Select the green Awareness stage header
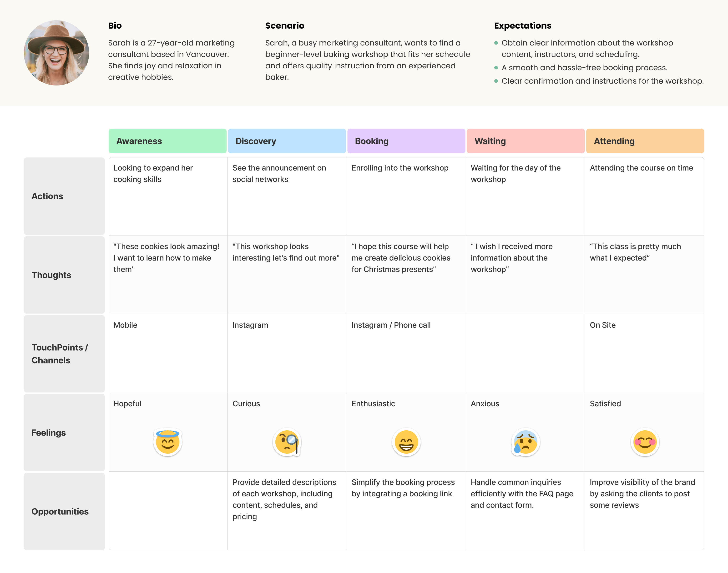 point(167,141)
